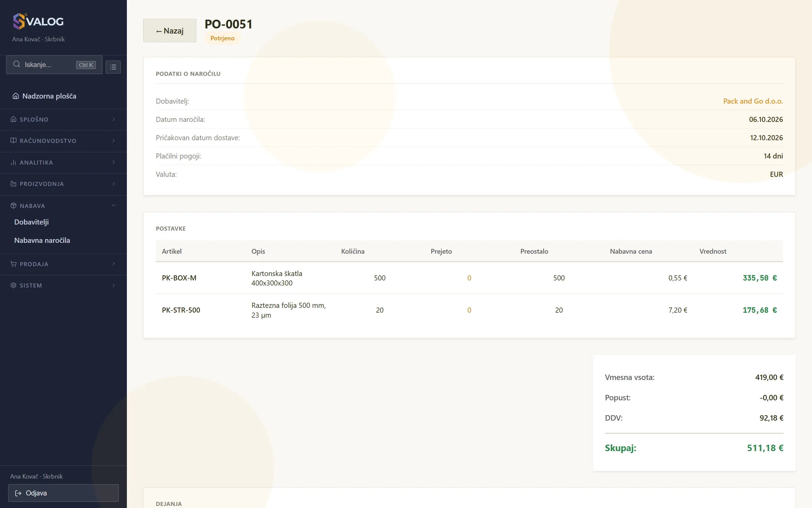Open Nabavna naročila in sidebar
This screenshot has height=508, width=812.
coord(42,240)
